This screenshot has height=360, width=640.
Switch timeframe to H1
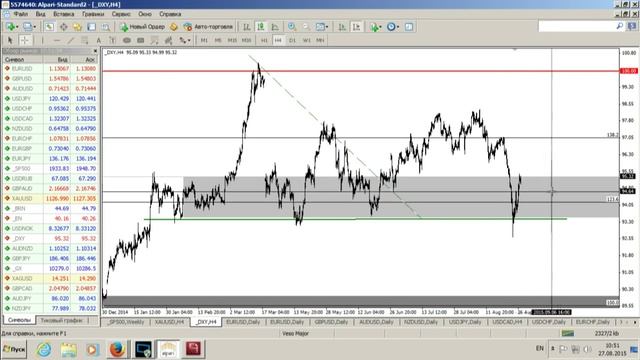click(x=264, y=40)
